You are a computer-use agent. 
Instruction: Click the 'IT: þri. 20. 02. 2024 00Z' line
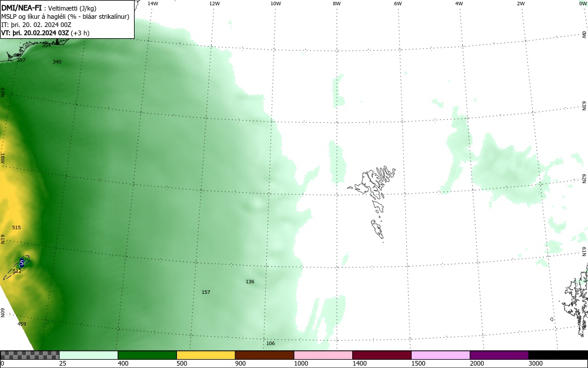pyautogui.click(x=36, y=25)
